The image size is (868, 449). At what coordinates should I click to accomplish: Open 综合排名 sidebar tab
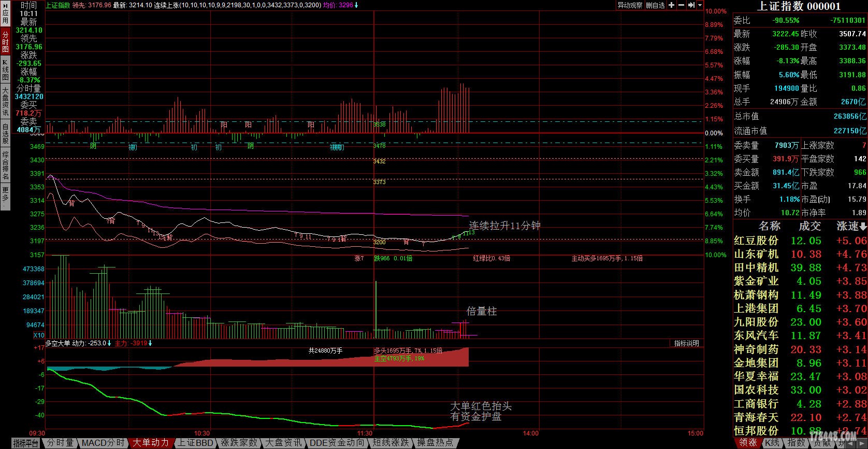pos(5,165)
